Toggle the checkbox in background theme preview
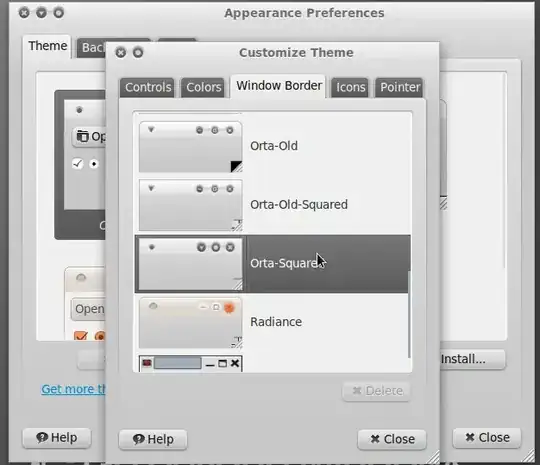Screen dimensions: 540x465 tap(78, 164)
